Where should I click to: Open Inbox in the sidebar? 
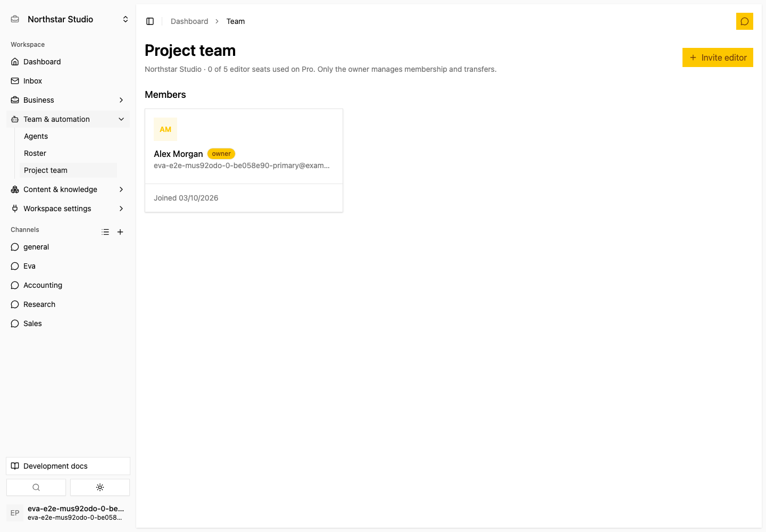(x=68, y=81)
